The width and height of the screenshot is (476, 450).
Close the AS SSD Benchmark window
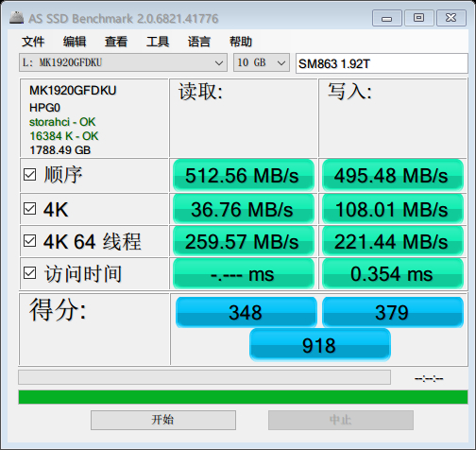tap(451, 18)
